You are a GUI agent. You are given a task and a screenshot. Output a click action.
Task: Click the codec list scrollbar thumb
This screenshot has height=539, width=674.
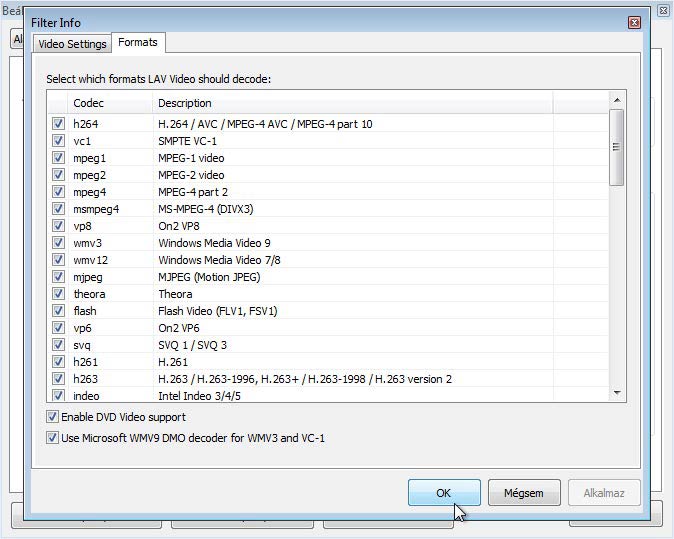coord(617,147)
